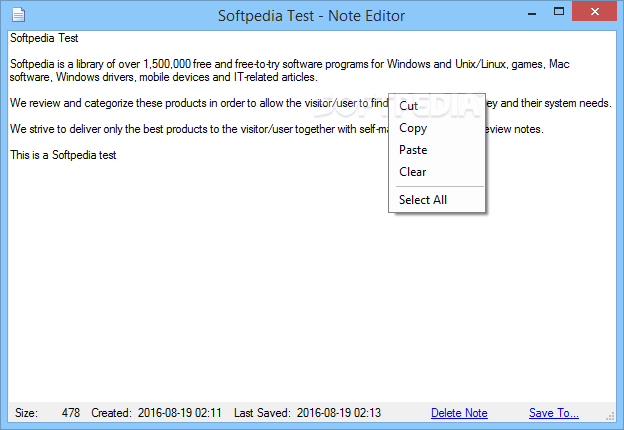Select Clear in the context menu

click(437, 172)
